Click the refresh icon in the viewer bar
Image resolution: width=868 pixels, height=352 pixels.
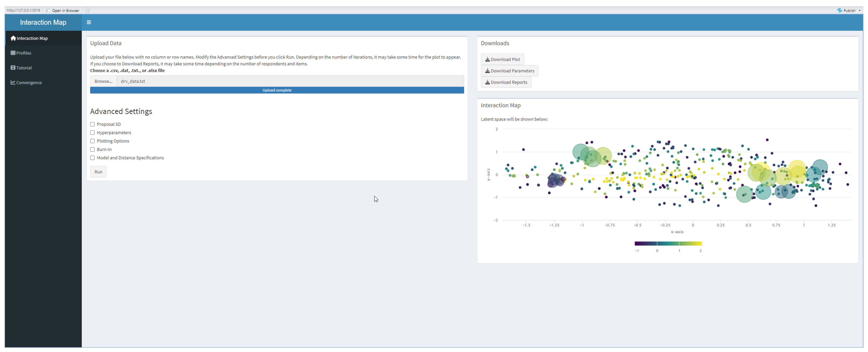pos(88,10)
